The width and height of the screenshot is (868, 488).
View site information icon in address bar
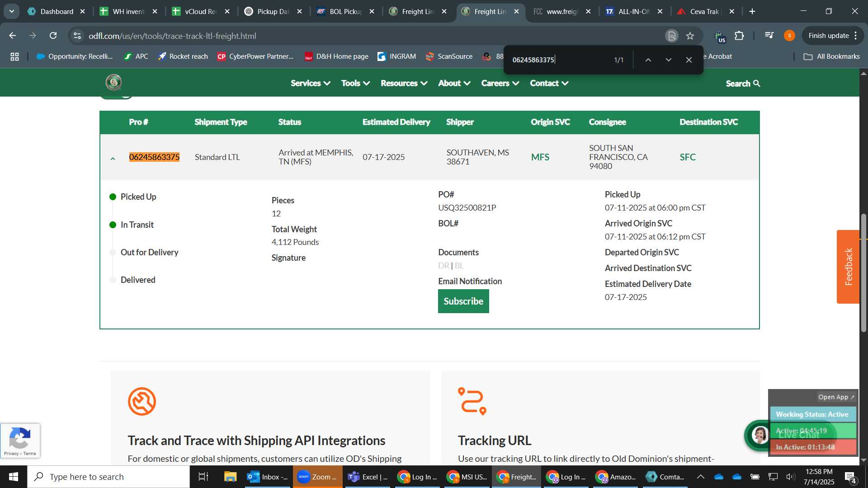click(x=77, y=36)
